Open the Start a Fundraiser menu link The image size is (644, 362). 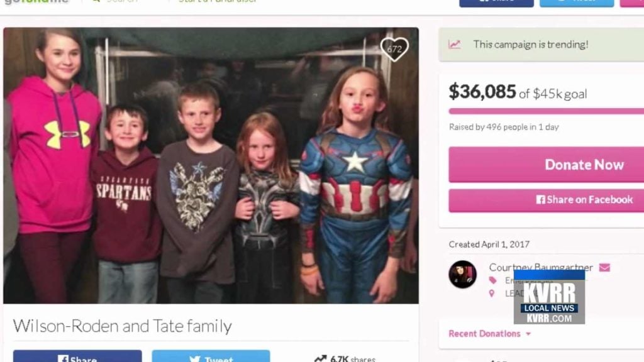coord(217,1)
